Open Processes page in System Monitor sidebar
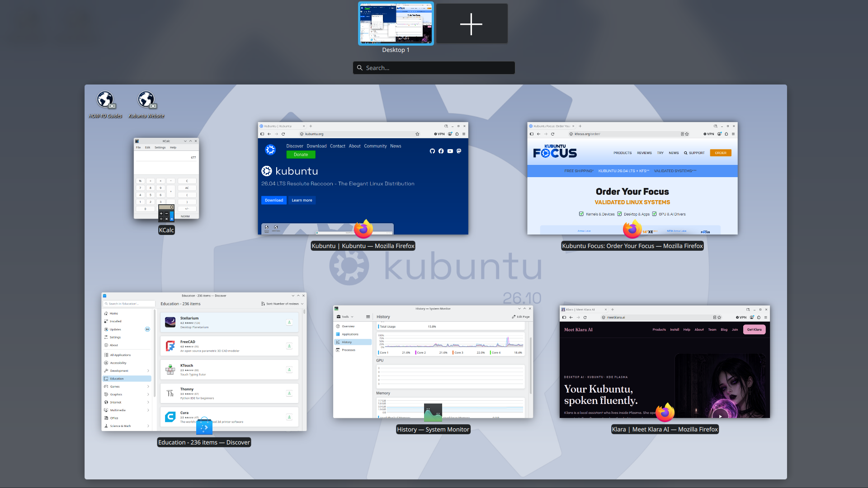 353,350
